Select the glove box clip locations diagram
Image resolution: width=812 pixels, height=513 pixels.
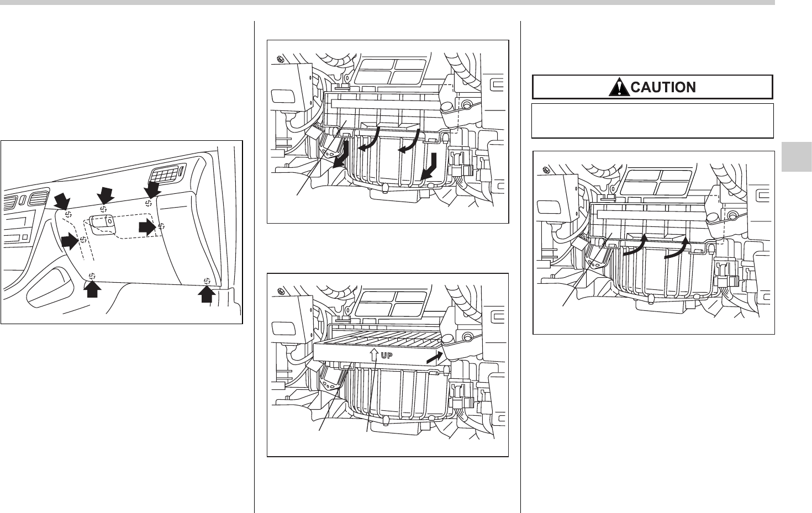(122, 232)
